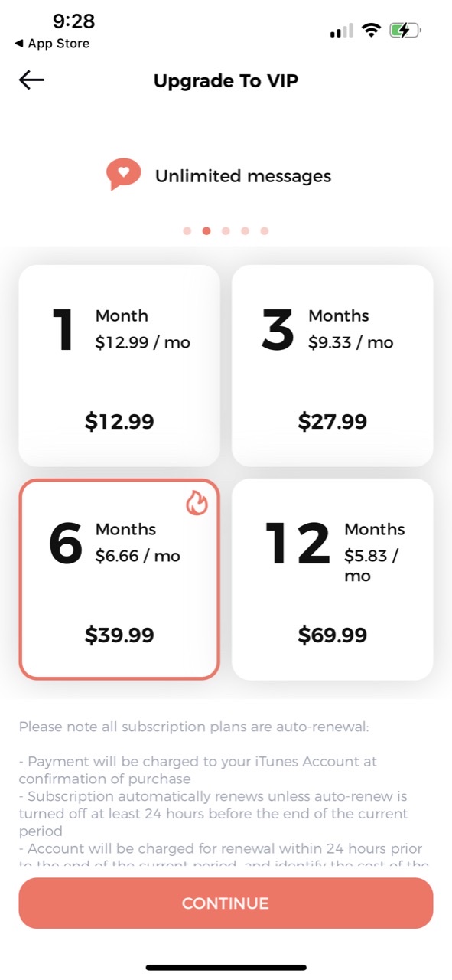Viewport: 452px width, 980px height.
Task: Tap the cellular signal bars icon
Action: [341, 31]
